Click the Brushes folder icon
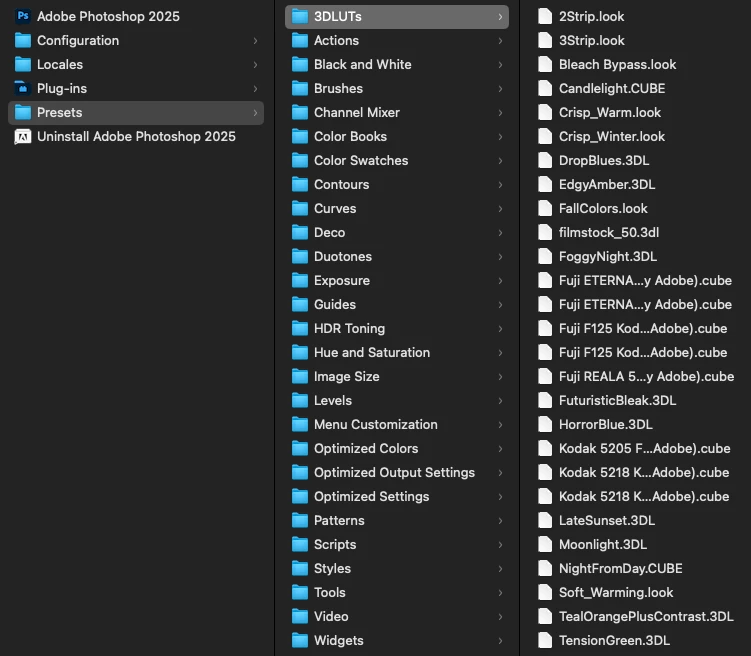Viewport: 751px width, 656px height. (300, 89)
